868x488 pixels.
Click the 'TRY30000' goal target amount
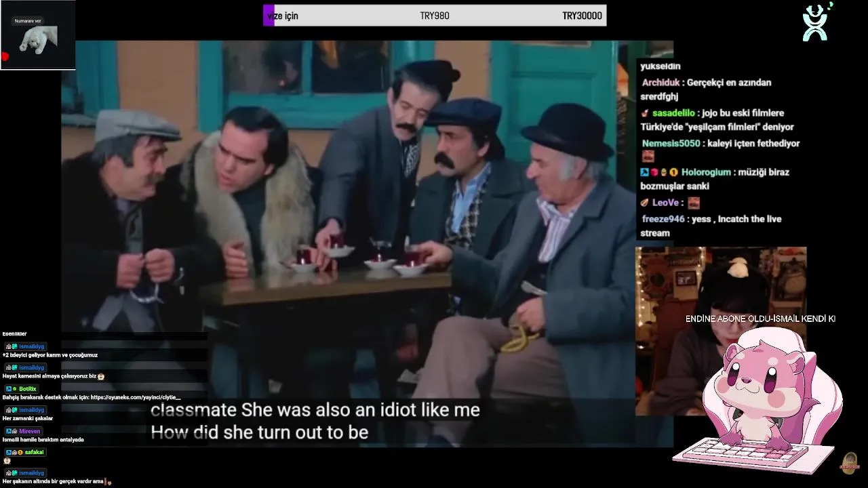click(x=582, y=16)
